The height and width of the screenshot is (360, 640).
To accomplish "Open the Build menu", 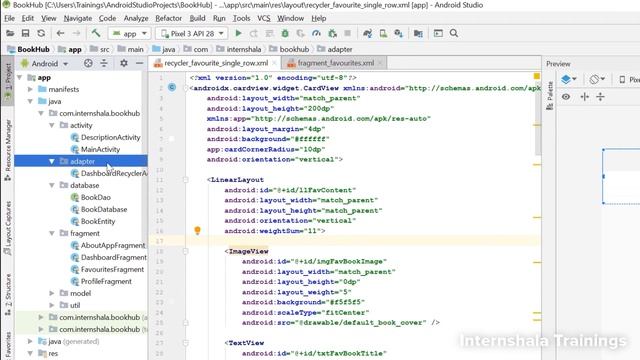I will pos(198,18).
